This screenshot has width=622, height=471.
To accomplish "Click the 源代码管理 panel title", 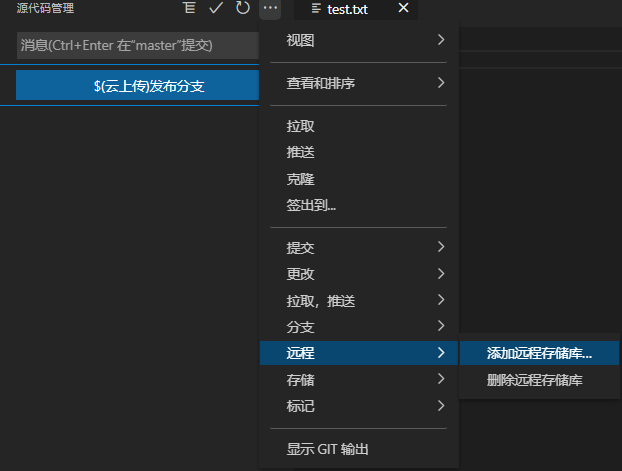I will [45, 8].
